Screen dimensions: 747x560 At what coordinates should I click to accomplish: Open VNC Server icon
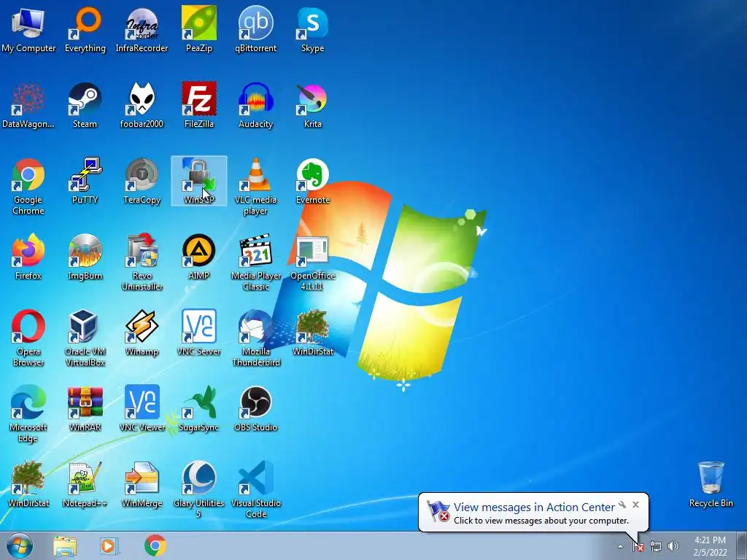[198, 332]
